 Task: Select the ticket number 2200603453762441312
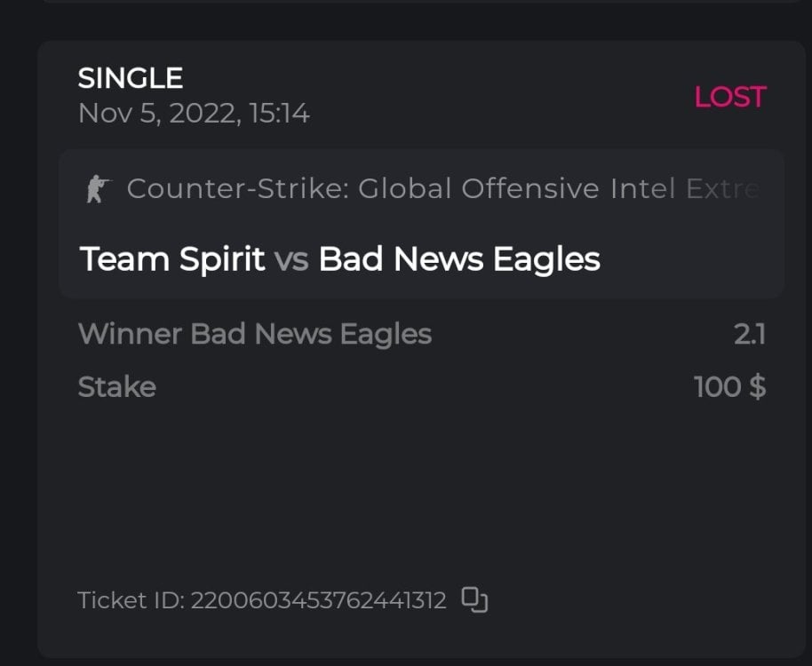[x=318, y=600]
